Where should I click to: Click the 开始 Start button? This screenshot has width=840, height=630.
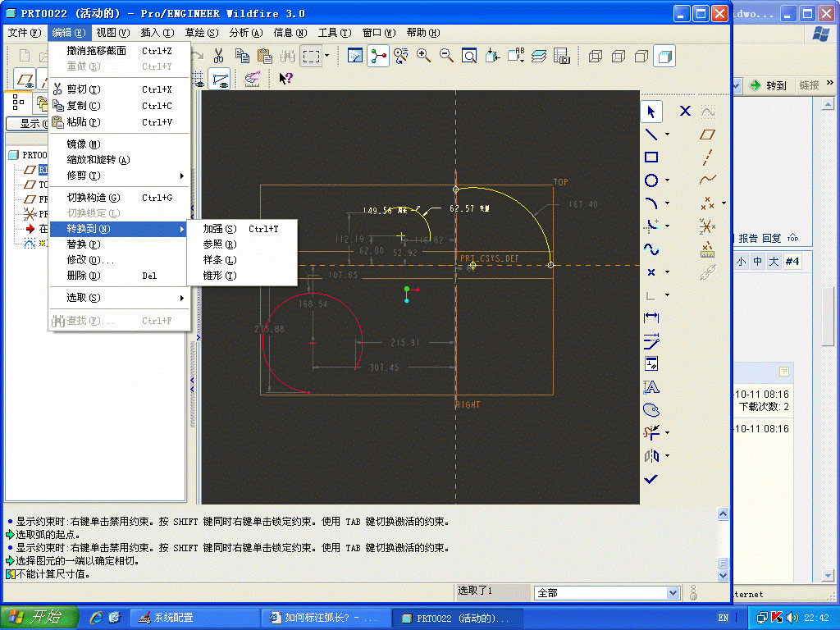coord(39,617)
